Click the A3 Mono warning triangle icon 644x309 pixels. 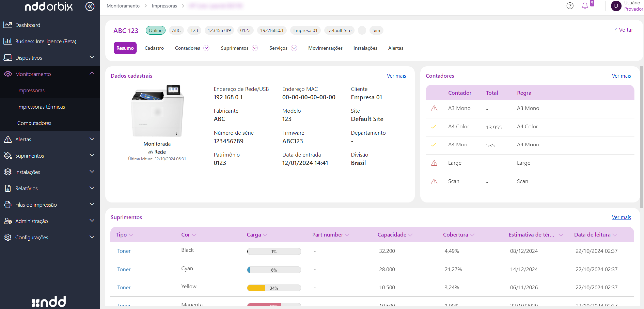(x=434, y=108)
